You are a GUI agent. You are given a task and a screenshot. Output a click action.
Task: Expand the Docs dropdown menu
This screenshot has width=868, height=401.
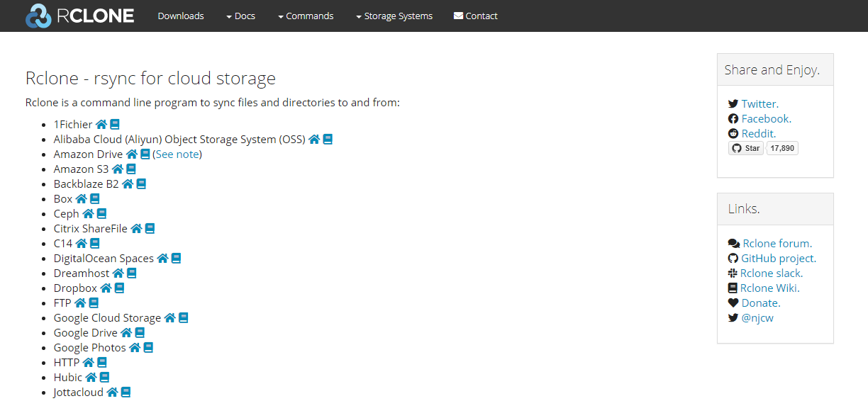[240, 16]
